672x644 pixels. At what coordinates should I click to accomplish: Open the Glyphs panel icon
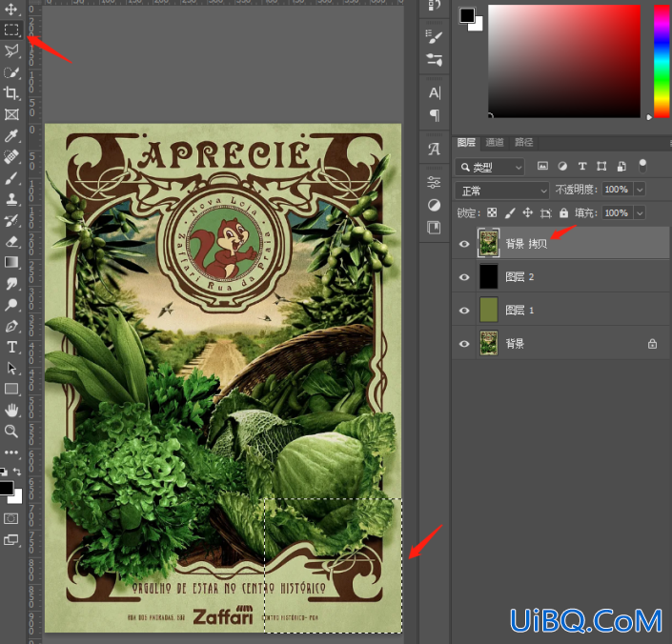coord(434,149)
